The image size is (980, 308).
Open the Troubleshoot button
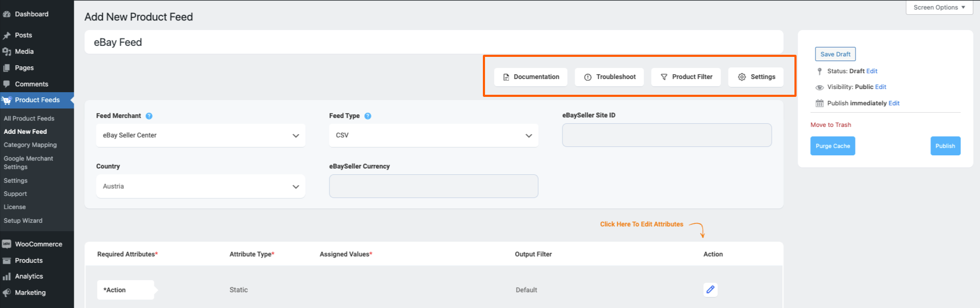(x=609, y=77)
